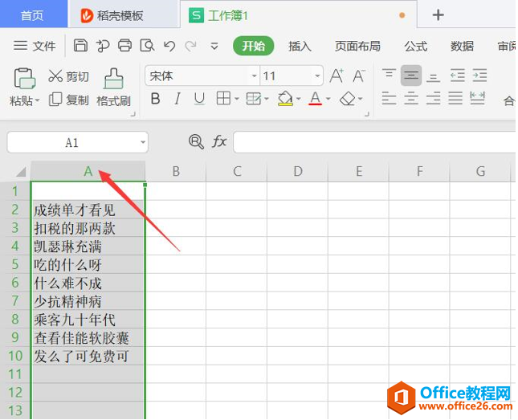Screen dimensions: 518x420
Task: Select all cells corner triangle
Action: coord(21,172)
